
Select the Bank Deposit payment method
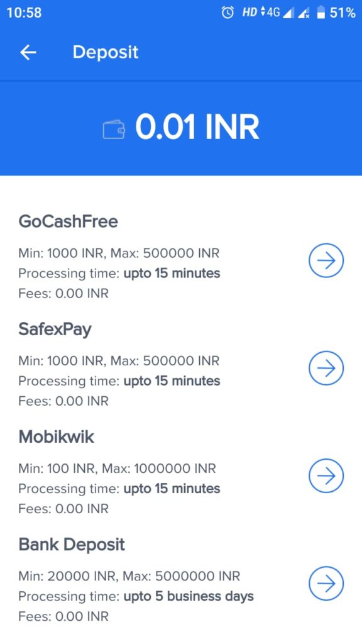(72, 543)
